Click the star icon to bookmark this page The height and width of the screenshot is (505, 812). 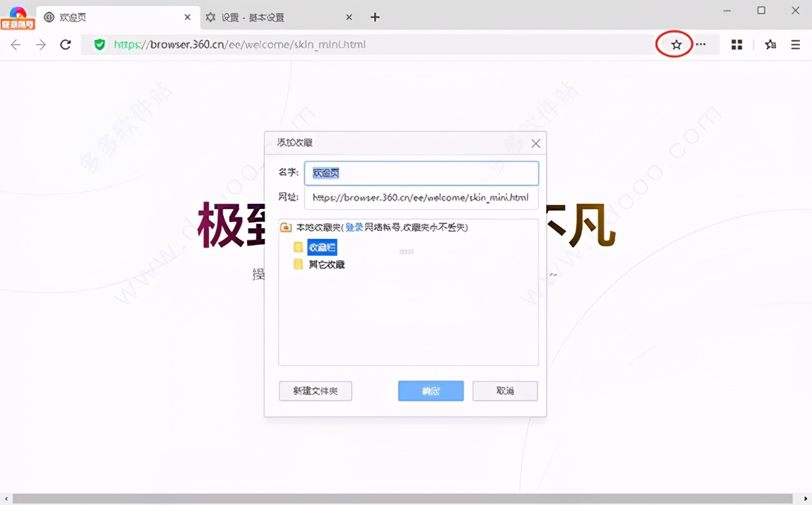(675, 44)
